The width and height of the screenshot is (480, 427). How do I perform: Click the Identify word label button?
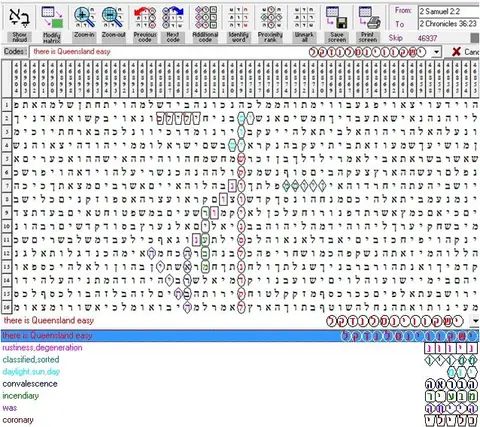click(x=239, y=37)
